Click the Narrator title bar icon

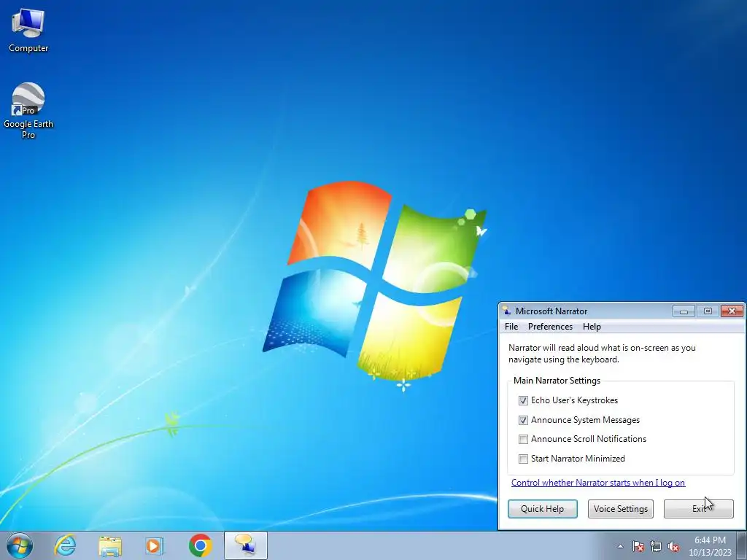click(507, 311)
